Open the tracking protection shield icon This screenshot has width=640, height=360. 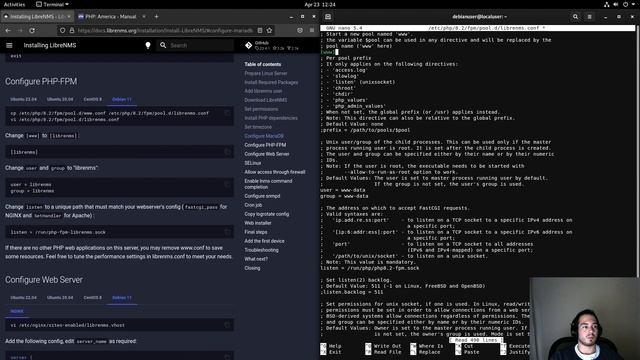click(62, 31)
